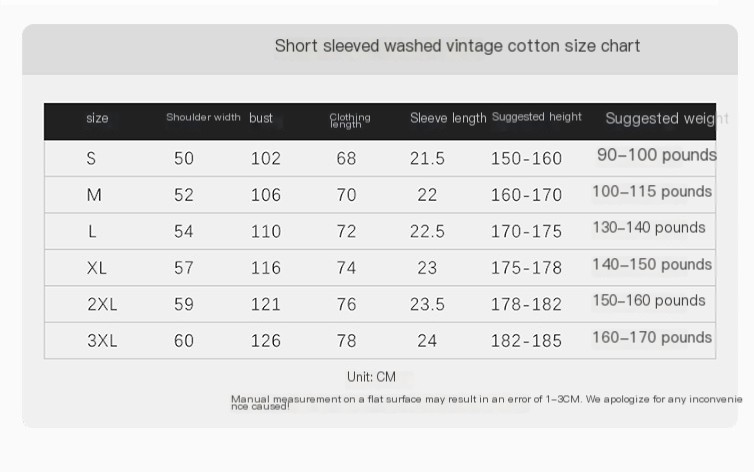Click the '170-175' suggested height cell
The width and height of the screenshot is (754, 472).
[x=526, y=231]
